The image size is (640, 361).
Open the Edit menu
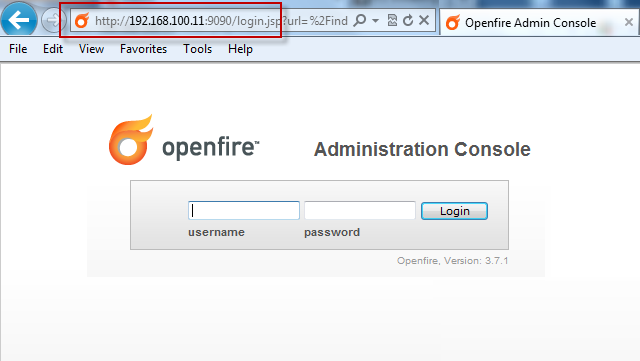[x=53, y=49]
